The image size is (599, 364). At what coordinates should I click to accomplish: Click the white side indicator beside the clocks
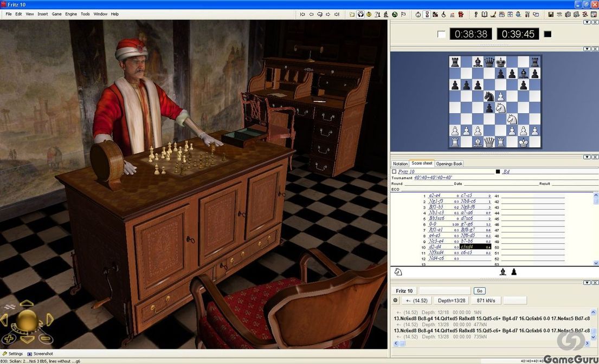pyautogui.click(x=441, y=34)
